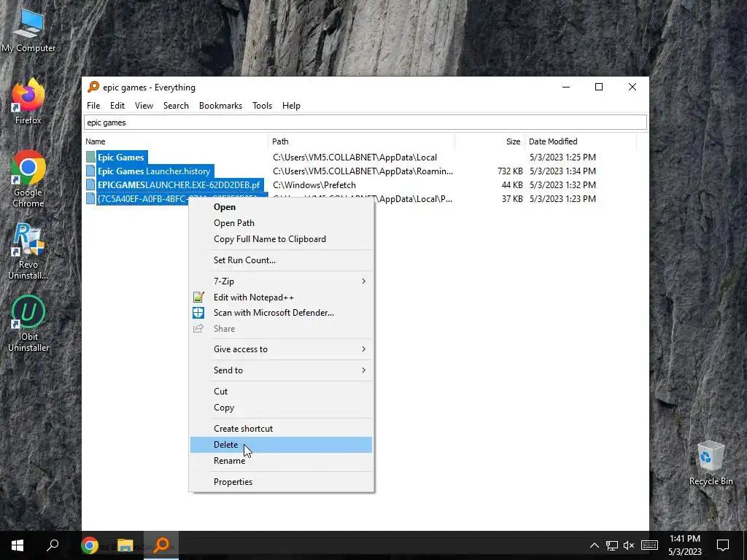Choose Rename in the context menu

coord(281,461)
